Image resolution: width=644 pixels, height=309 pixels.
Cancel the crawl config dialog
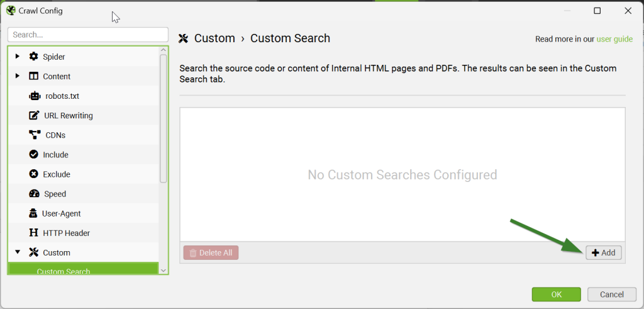611,295
